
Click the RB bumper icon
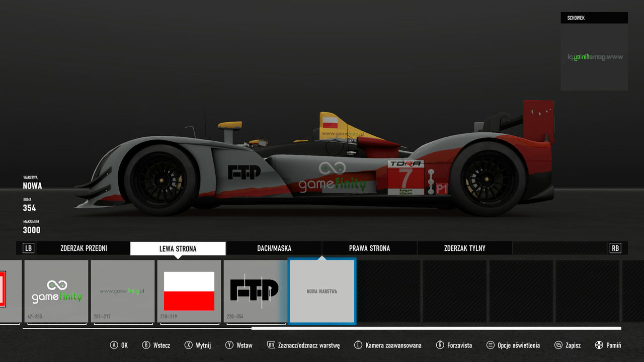tap(615, 248)
